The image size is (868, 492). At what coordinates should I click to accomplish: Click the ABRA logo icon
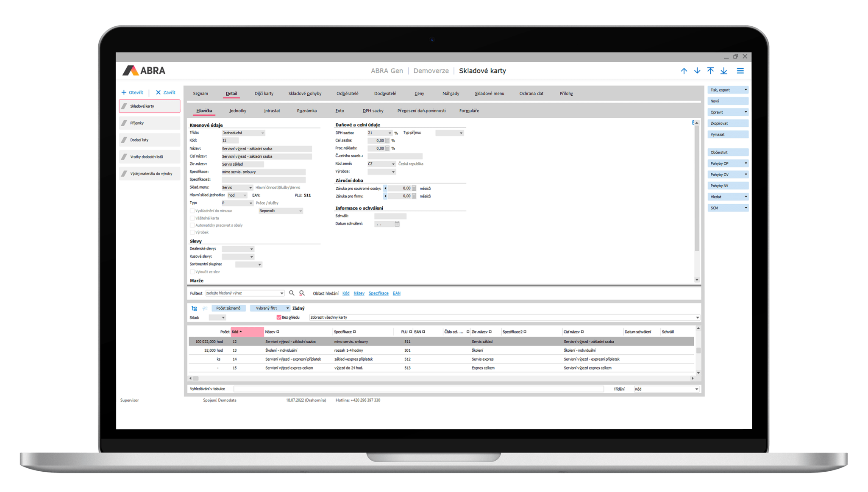point(130,70)
